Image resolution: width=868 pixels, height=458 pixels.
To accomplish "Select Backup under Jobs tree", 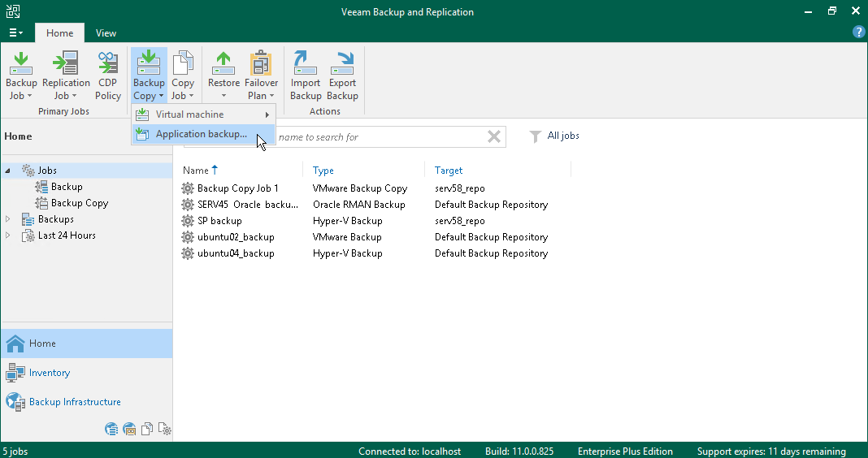I will click(x=67, y=187).
